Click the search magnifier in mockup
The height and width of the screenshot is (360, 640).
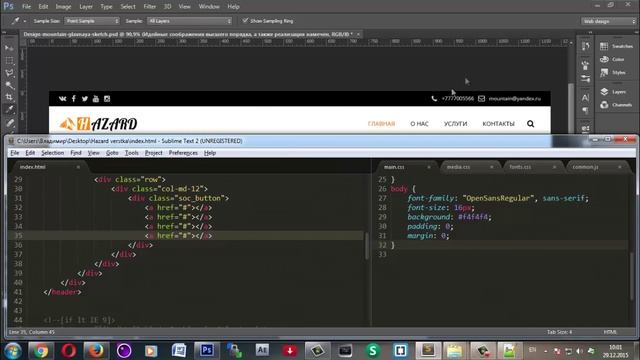tap(530, 124)
